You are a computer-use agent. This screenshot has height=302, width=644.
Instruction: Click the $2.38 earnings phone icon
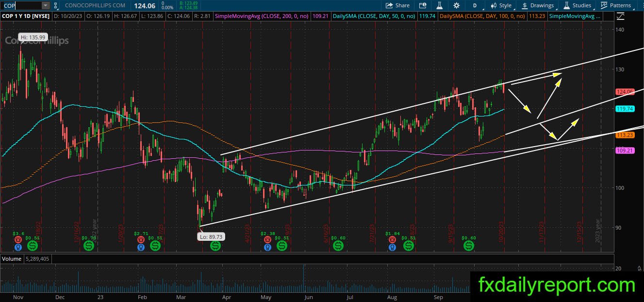click(267, 239)
